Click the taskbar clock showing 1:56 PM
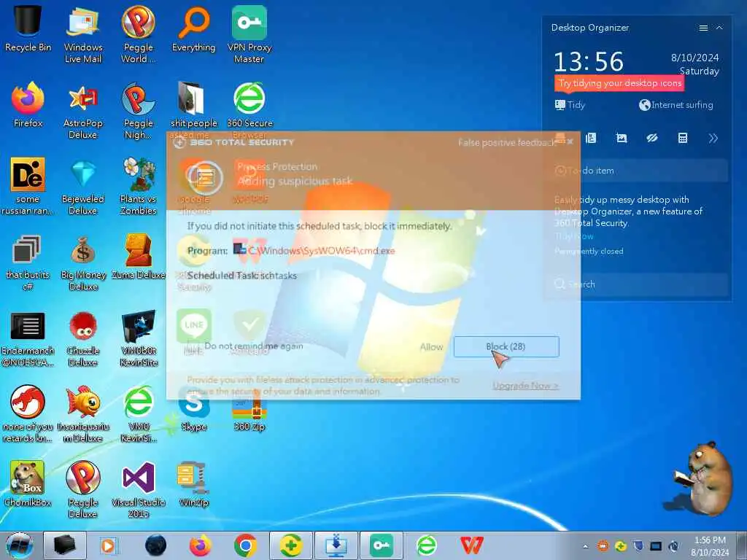The width and height of the screenshot is (747, 560). point(710,547)
